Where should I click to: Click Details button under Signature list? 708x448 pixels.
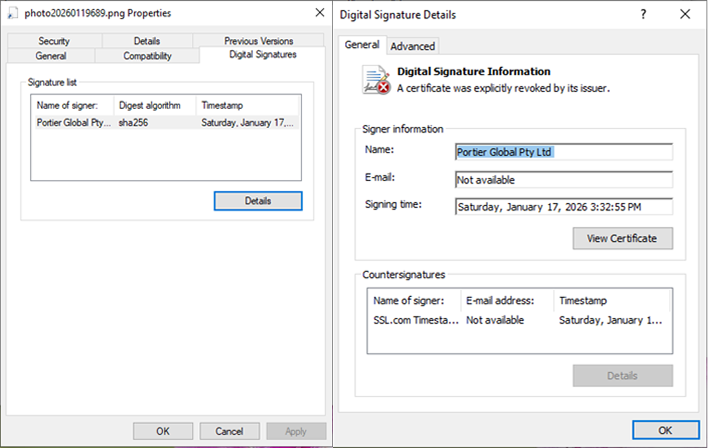pyautogui.click(x=257, y=201)
